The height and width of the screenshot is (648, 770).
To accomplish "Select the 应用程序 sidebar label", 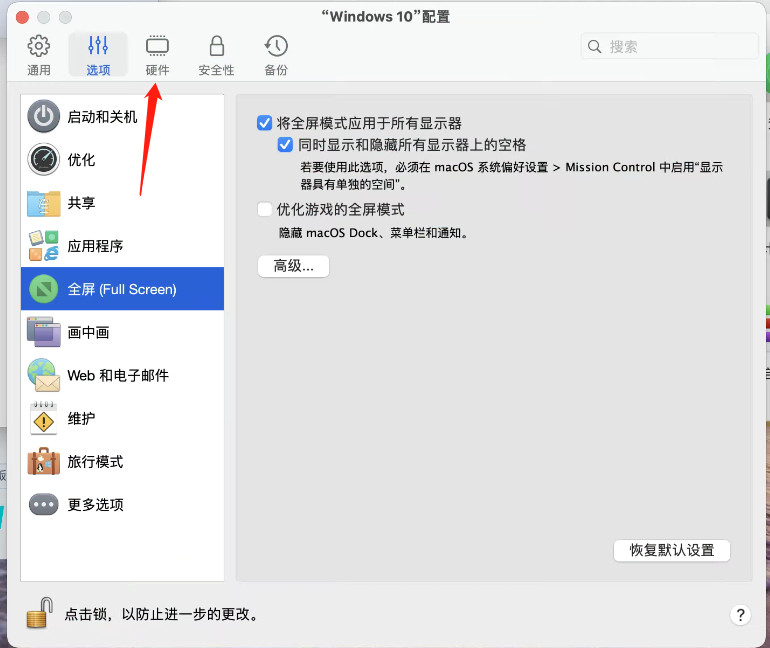I will 95,246.
